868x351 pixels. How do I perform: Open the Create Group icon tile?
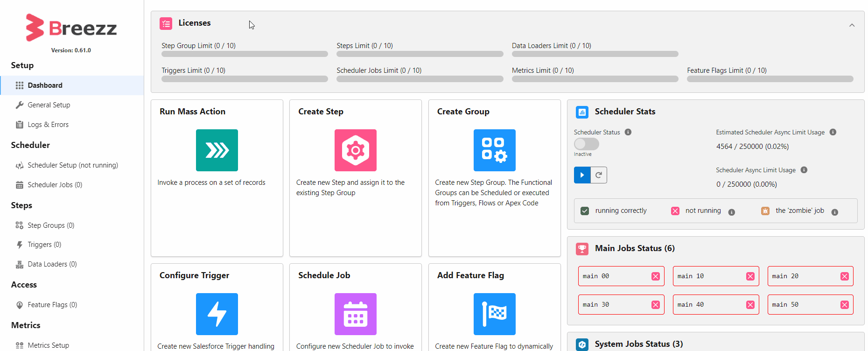(x=494, y=150)
